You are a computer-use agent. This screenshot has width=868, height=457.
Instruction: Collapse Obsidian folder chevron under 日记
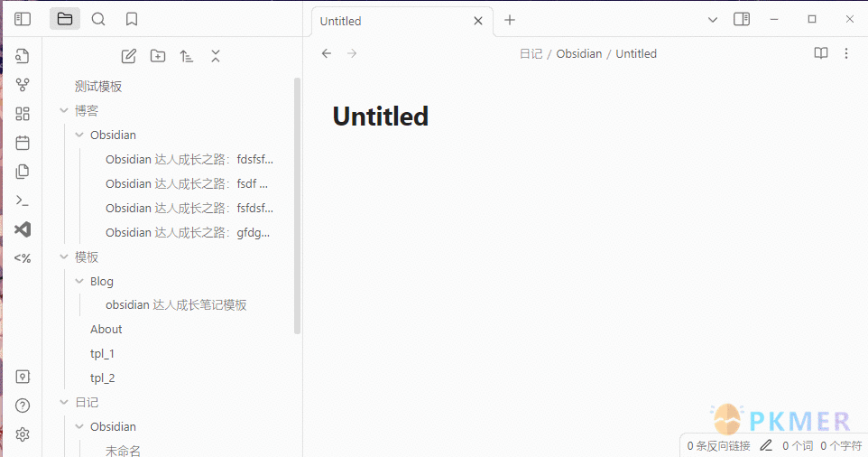pyautogui.click(x=79, y=426)
